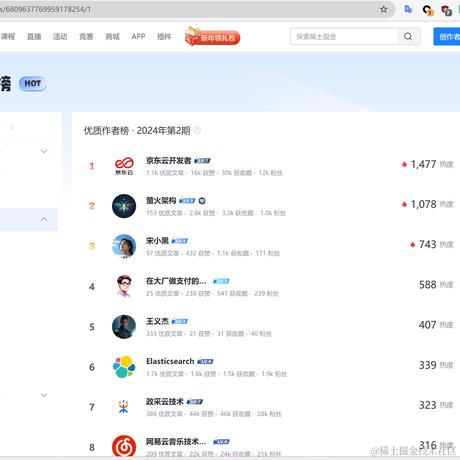Open the 新年领礼包 gift banner
The image size is (460, 460).
tap(212, 36)
